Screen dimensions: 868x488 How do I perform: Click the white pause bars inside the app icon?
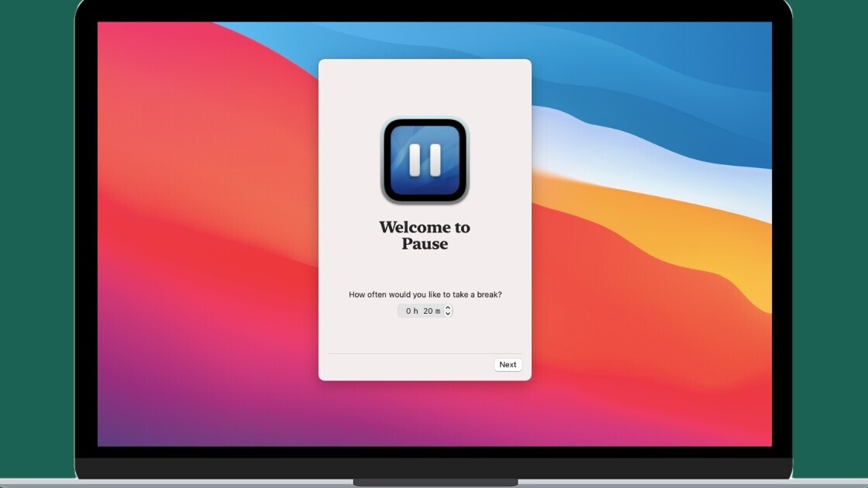pos(425,160)
